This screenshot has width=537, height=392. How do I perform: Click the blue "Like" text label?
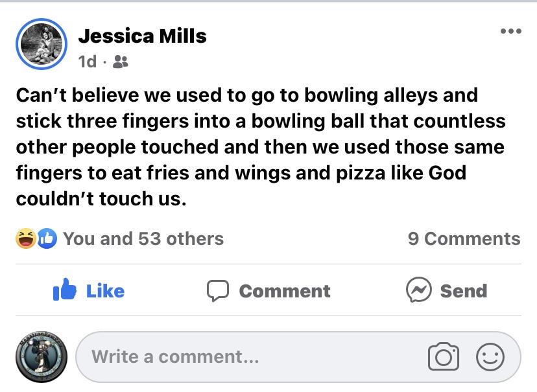[x=105, y=291]
